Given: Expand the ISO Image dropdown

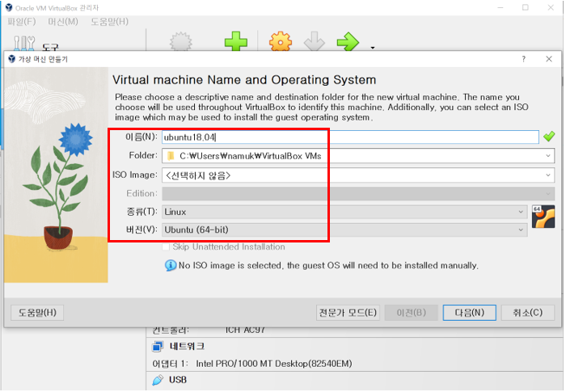Looking at the screenshot, I should (548, 175).
